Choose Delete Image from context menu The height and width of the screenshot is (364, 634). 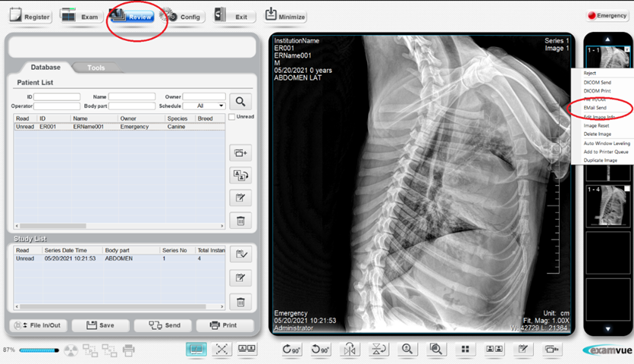[597, 134]
